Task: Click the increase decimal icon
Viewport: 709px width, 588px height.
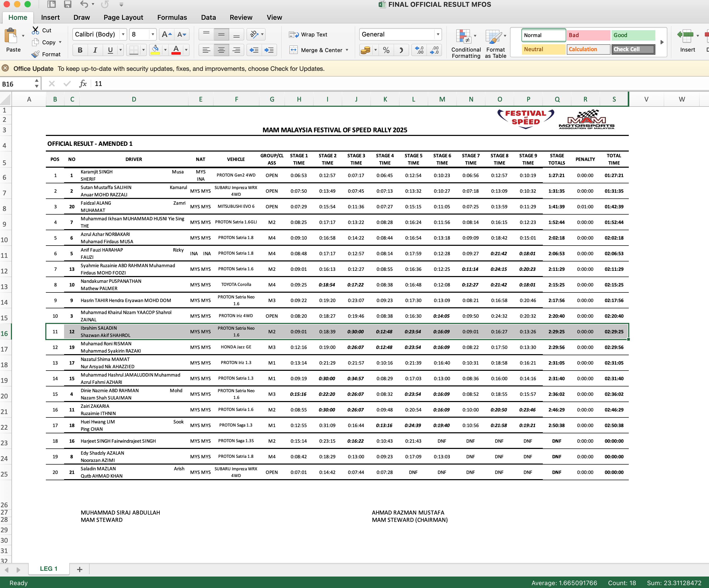Action: pos(419,50)
